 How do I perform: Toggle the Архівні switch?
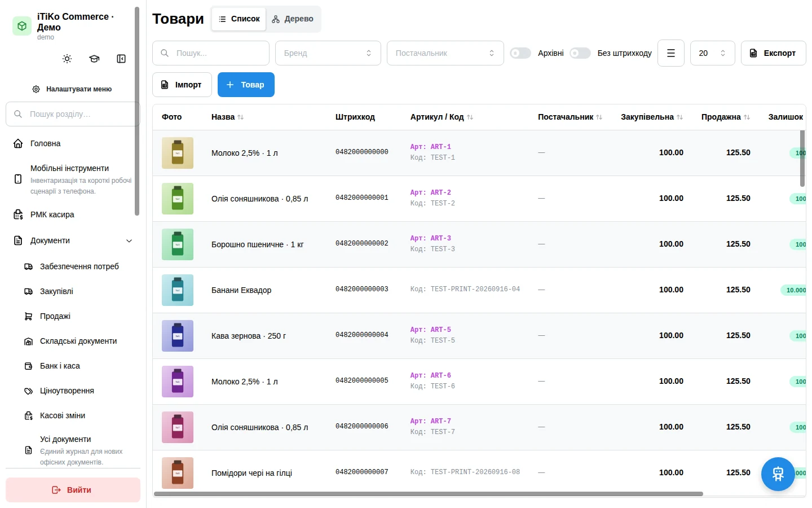tap(520, 53)
